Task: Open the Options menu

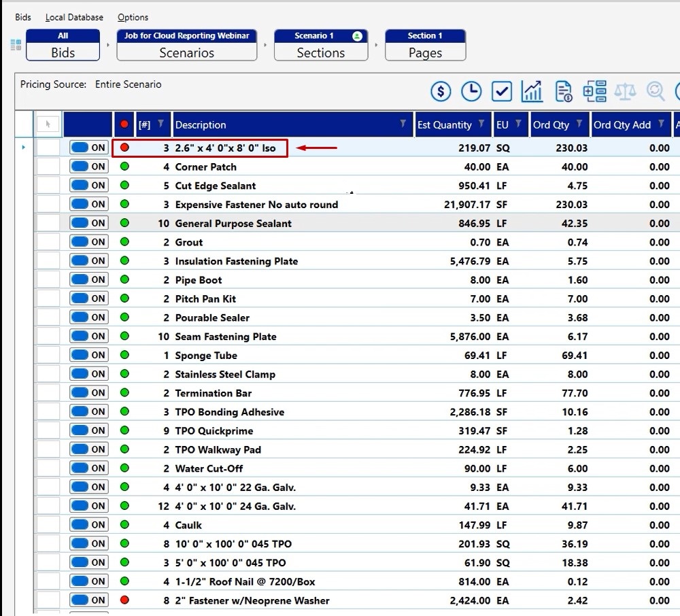Action: pos(133,17)
